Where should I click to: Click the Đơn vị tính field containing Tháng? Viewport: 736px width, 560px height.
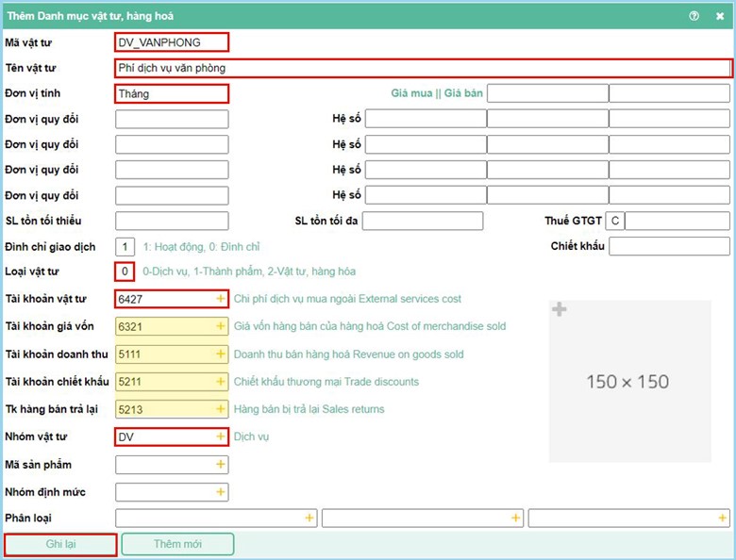coord(171,93)
